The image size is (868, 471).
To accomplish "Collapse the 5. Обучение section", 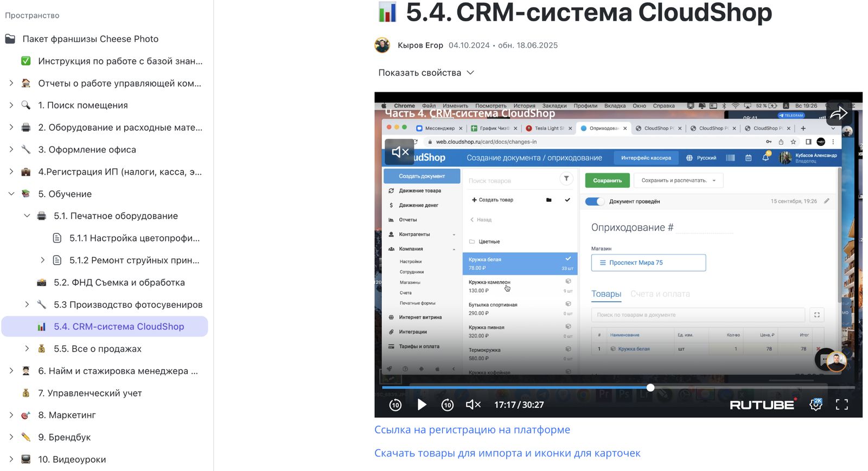I will pyautogui.click(x=11, y=194).
